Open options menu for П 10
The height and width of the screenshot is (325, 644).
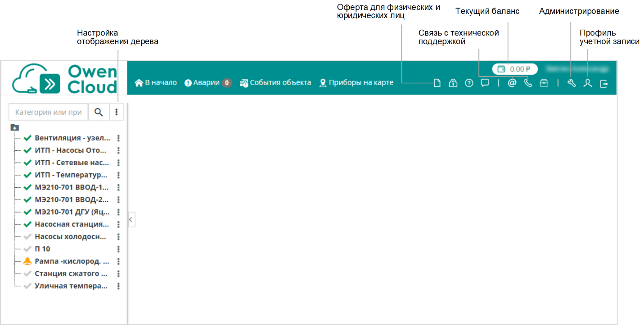pos(119,249)
